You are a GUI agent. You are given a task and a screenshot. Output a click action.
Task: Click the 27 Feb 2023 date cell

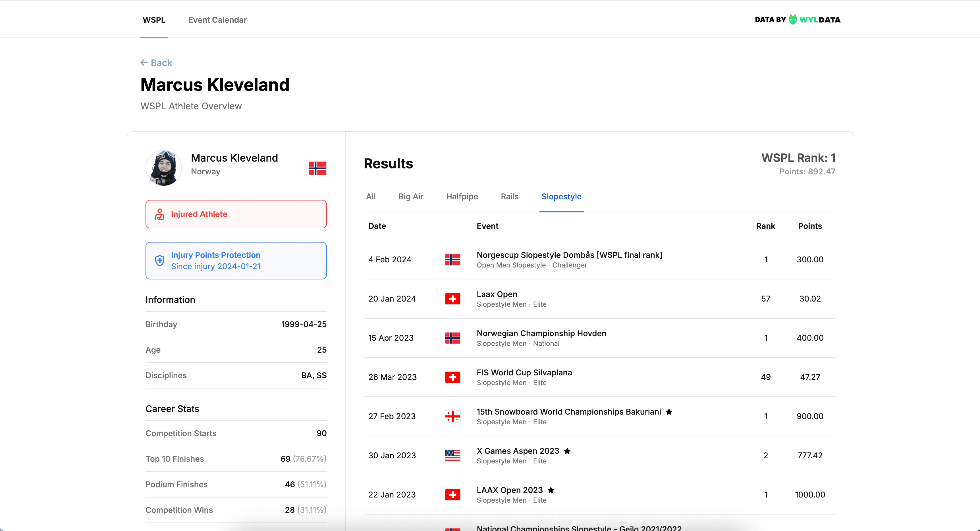click(392, 416)
